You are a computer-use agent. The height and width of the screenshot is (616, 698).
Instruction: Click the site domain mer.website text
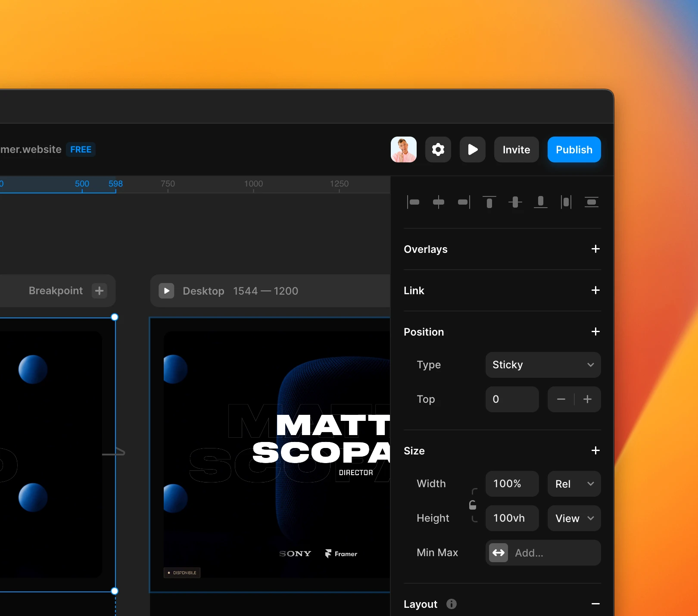[31, 149]
